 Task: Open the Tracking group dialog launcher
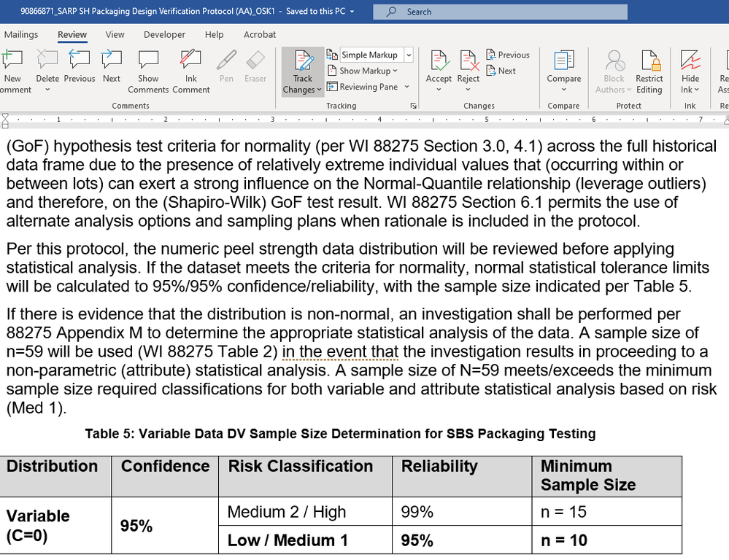pyautogui.click(x=413, y=106)
